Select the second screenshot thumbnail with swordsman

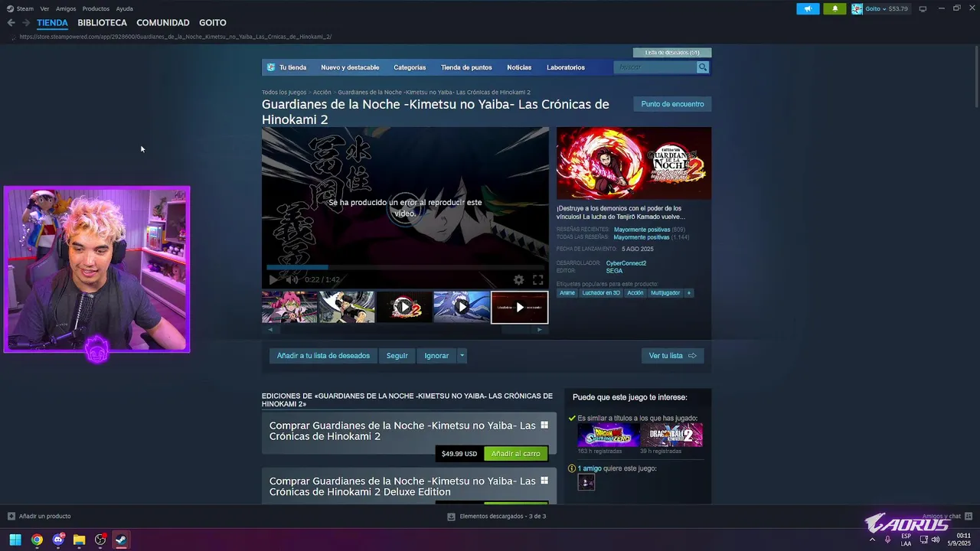coord(347,307)
